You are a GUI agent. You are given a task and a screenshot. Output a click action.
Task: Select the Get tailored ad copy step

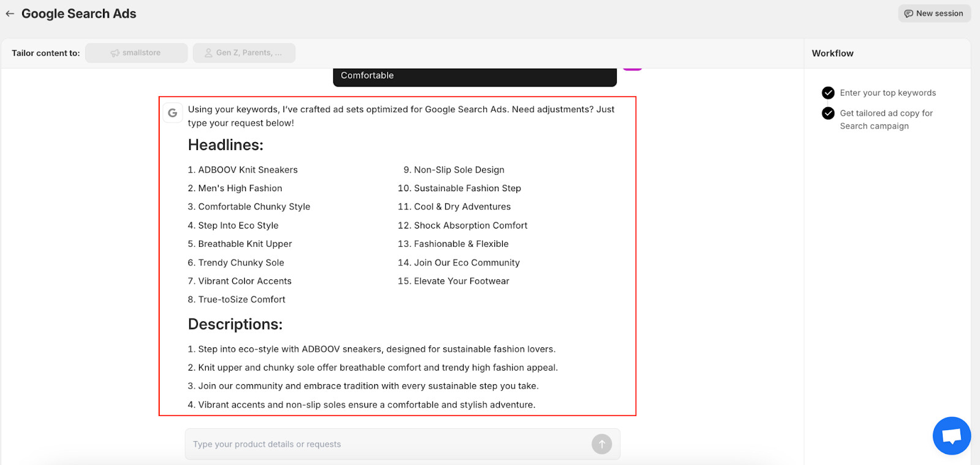tap(886, 119)
